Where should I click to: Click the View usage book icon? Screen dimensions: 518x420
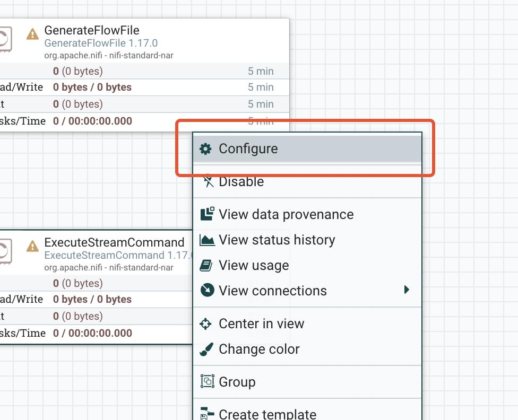pos(206,266)
